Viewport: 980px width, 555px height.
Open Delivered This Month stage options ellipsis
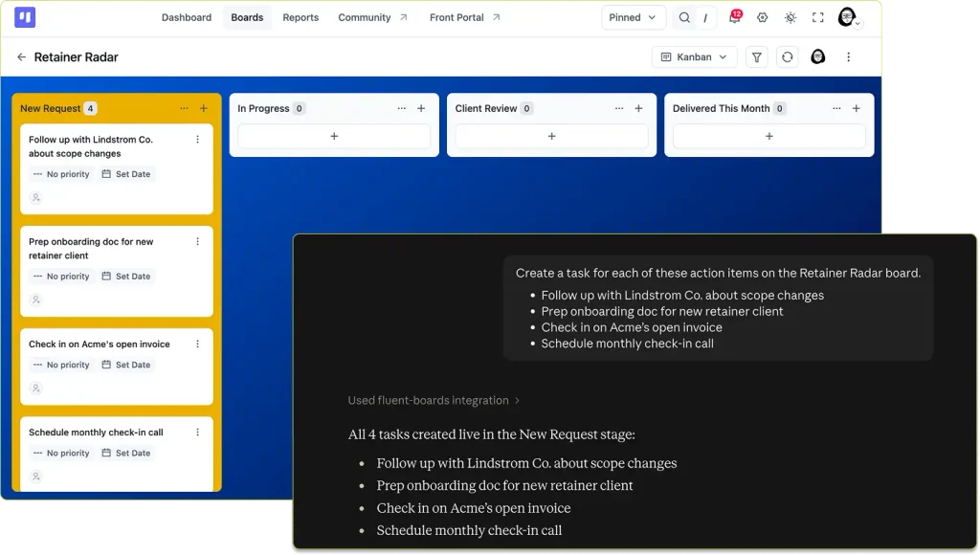[836, 108]
